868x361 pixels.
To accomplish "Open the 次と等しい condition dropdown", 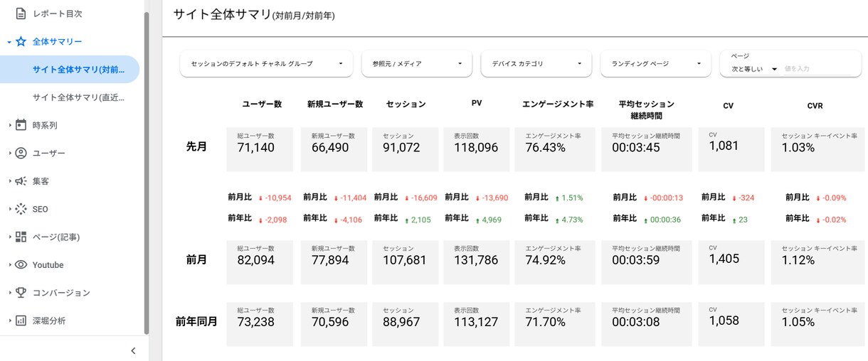I will point(753,69).
